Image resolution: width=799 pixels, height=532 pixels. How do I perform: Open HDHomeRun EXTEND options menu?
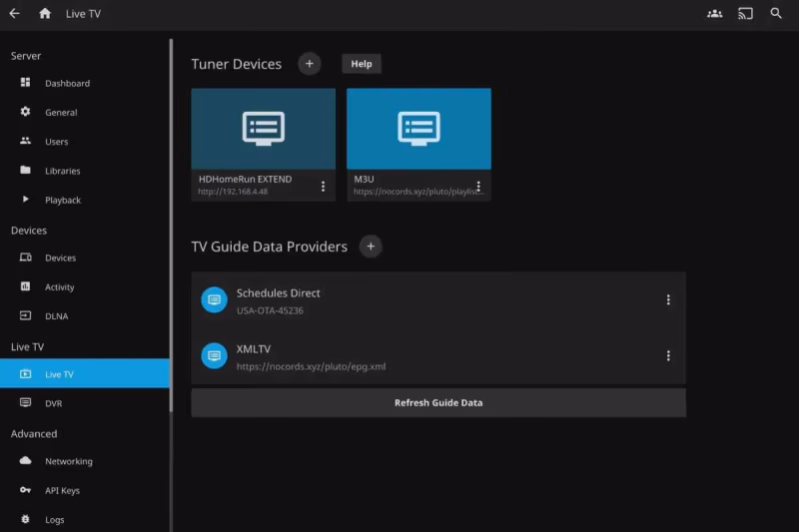[x=323, y=187]
